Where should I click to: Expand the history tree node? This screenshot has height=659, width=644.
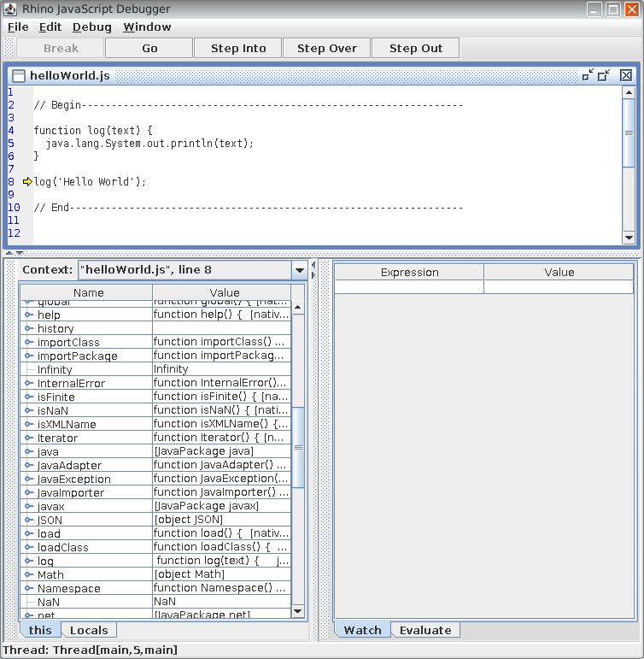(x=28, y=328)
